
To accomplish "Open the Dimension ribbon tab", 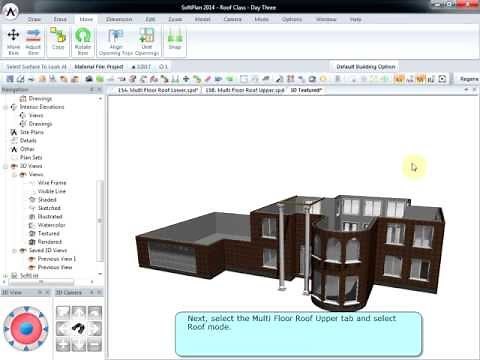I will pos(119,19).
